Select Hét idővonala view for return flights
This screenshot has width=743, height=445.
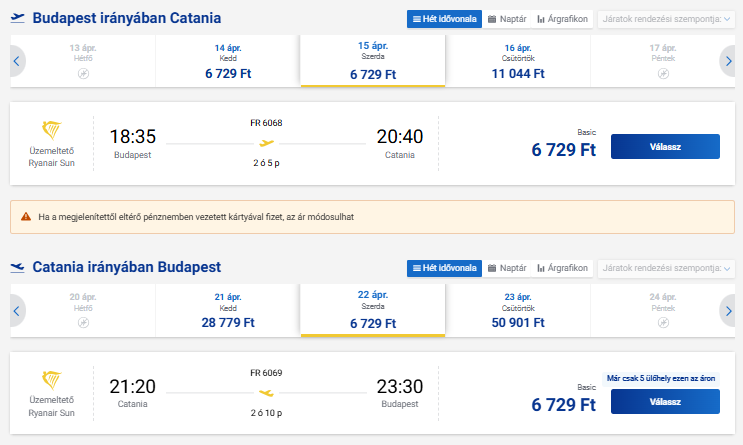click(444, 268)
